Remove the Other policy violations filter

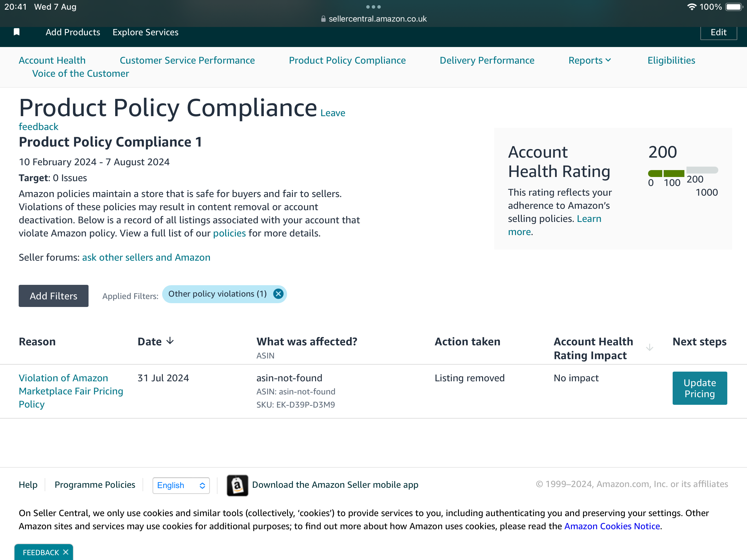pos(278,294)
